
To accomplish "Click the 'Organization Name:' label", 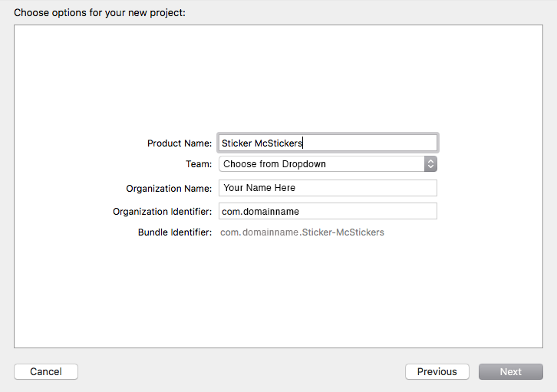I will (x=169, y=189).
